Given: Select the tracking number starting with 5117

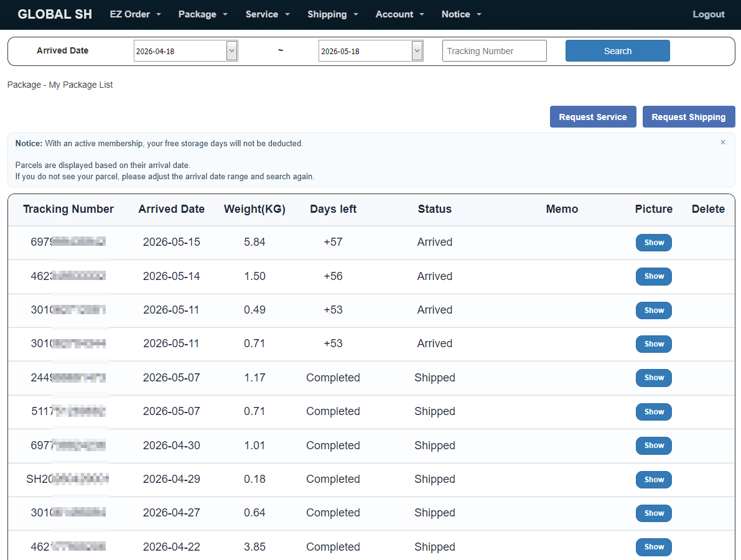Looking at the screenshot, I should tap(68, 411).
